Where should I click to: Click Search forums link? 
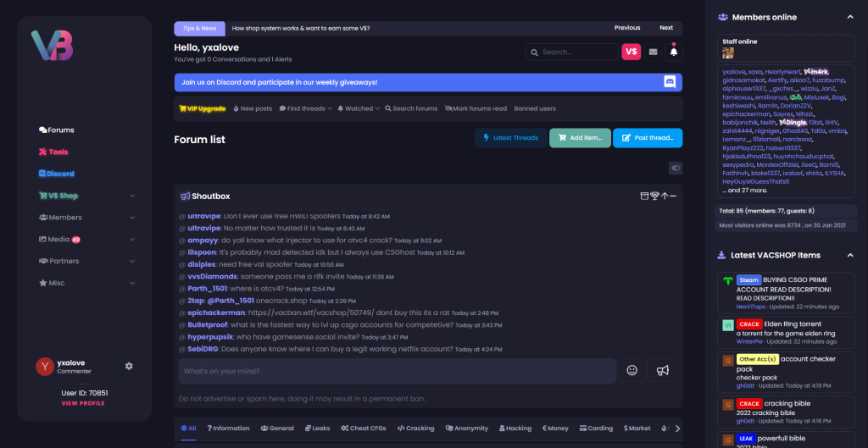[x=411, y=108]
